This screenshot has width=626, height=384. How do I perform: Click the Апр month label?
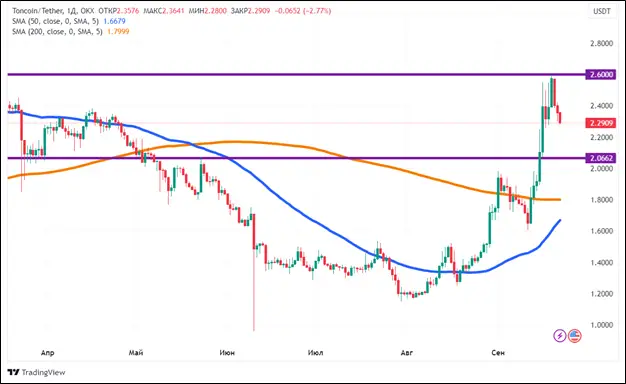[x=48, y=353]
